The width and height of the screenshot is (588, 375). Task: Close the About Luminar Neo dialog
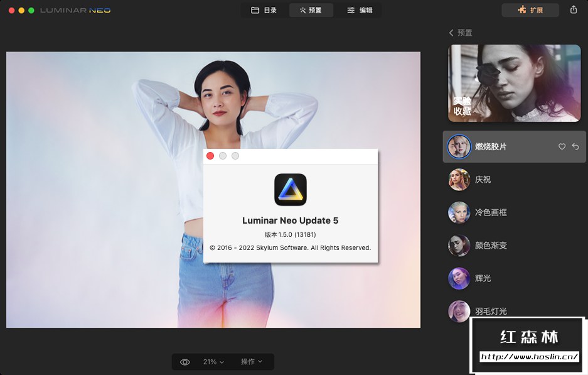tap(210, 156)
